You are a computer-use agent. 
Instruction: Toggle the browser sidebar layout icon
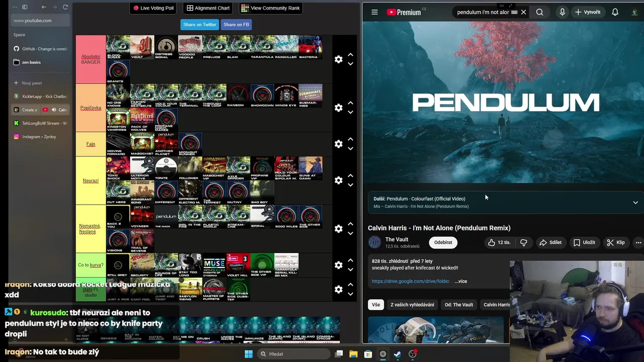pyautogui.click(x=25, y=7)
